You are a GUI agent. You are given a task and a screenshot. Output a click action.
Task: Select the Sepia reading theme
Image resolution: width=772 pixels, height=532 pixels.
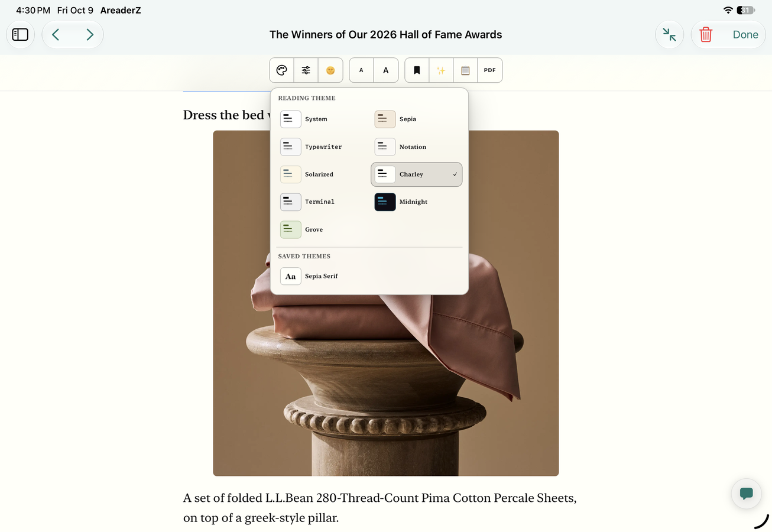(417, 119)
